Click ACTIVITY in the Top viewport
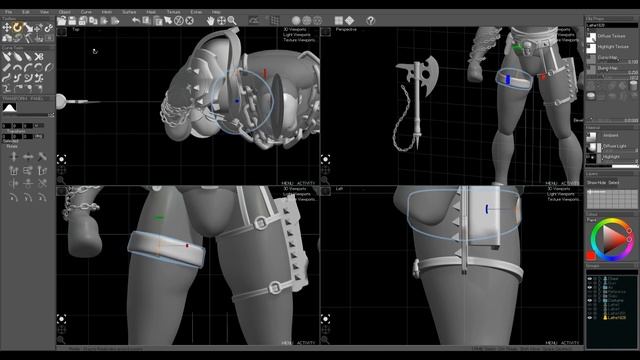640x360 pixels. (306, 183)
